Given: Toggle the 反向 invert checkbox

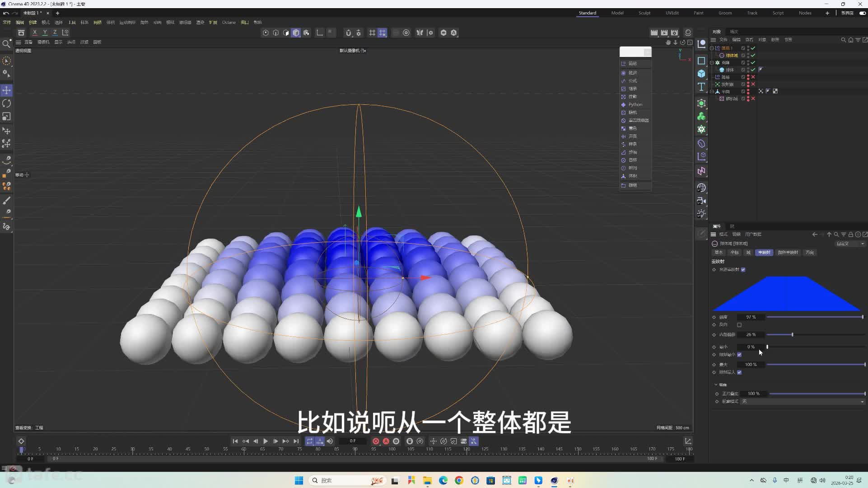Looking at the screenshot, I should click(x=739, y=325).
